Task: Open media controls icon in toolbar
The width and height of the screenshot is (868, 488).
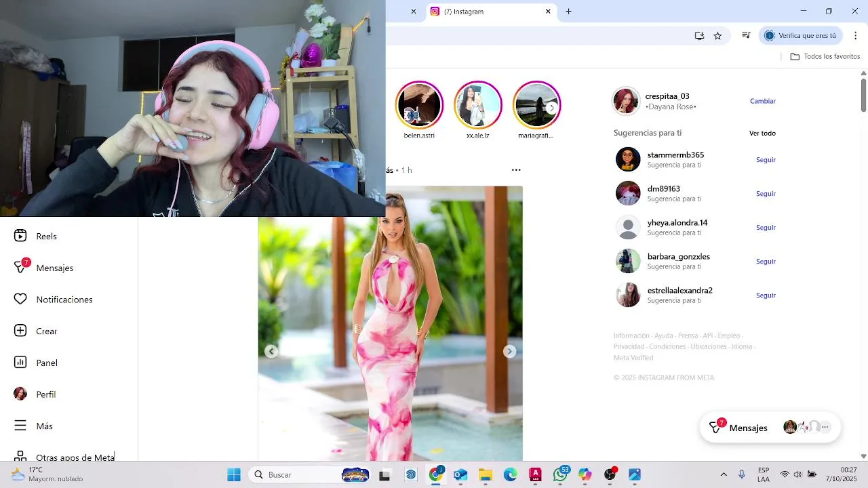Action: click(746, 36)
